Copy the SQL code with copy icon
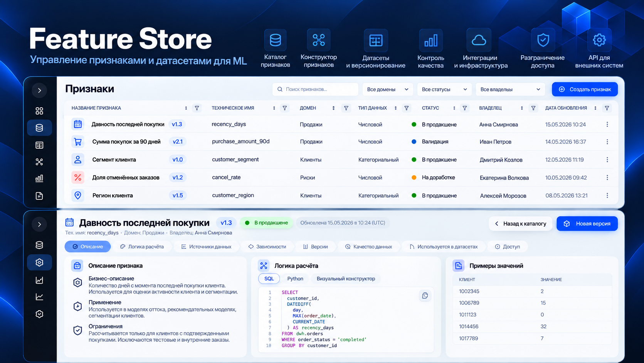 pyautogui.click(x=425, y=295)
